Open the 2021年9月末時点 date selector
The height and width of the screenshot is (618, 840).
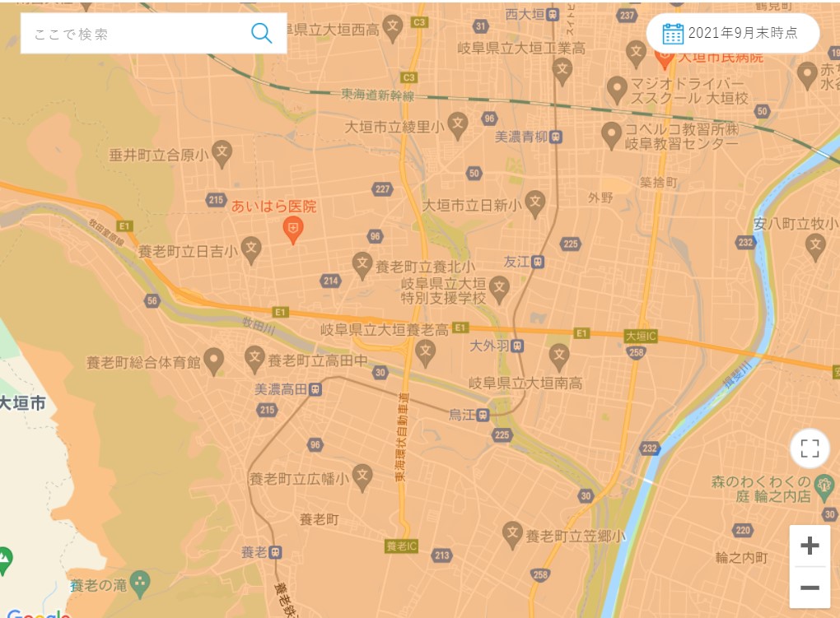732,33
